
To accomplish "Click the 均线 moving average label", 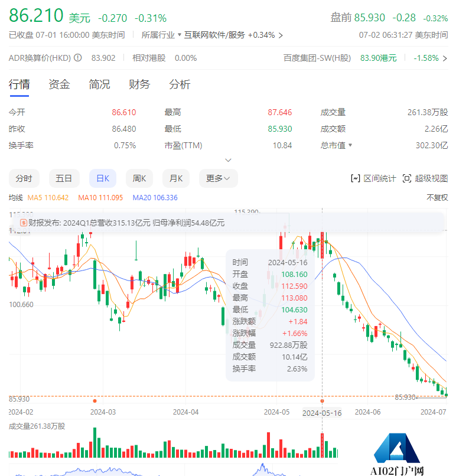I will coord(16,198).
